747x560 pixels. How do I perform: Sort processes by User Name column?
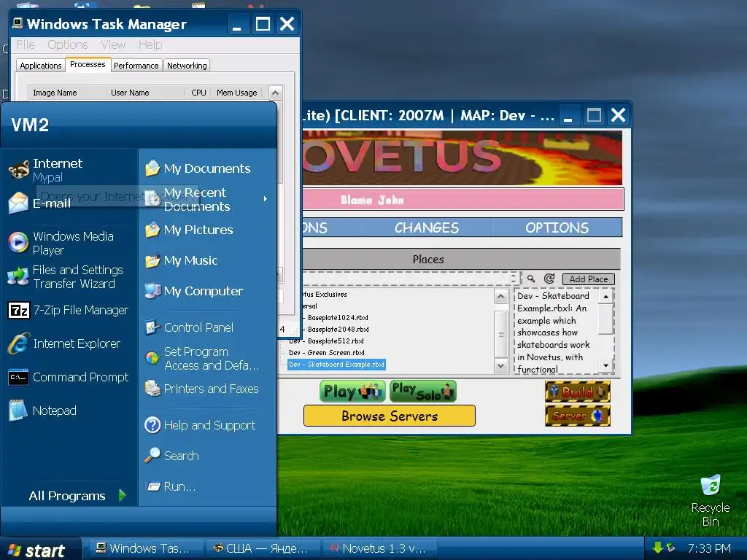[x=146, y=93]
